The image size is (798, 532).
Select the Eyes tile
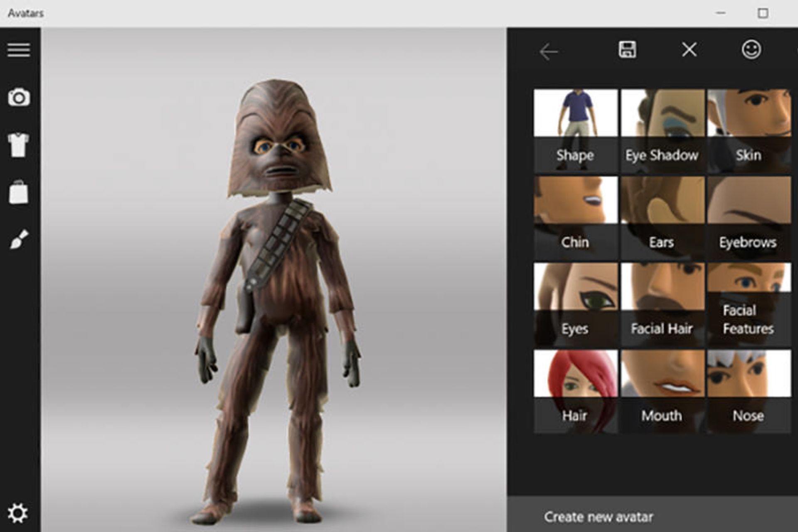coord(576,304)
